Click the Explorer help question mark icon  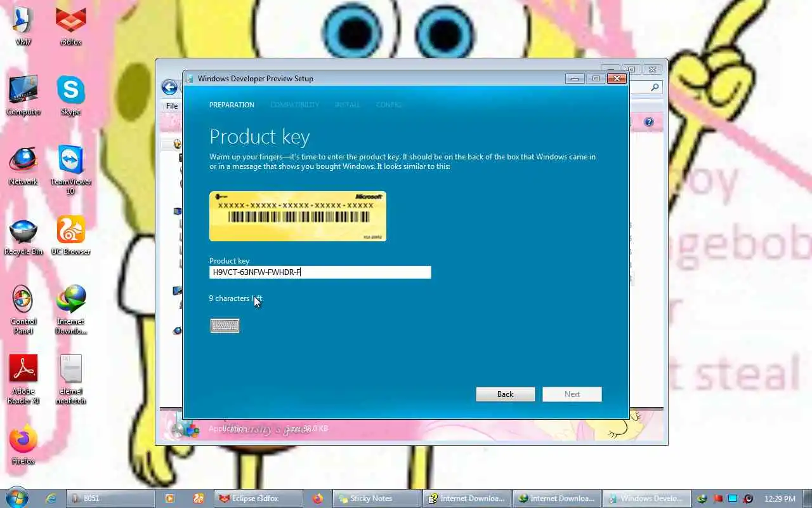coord(648,122)
